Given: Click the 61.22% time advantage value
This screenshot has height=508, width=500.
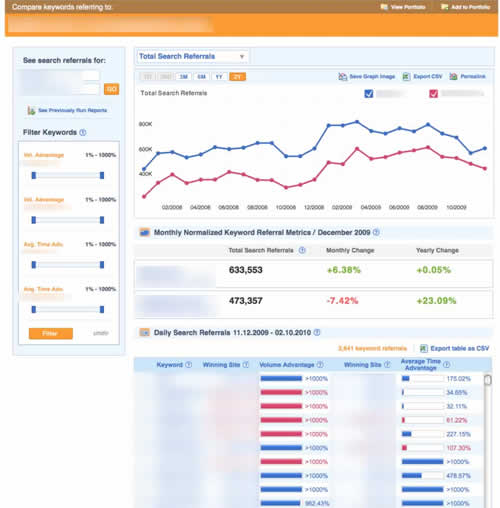Looking at the screenshot, I should 457,420.
